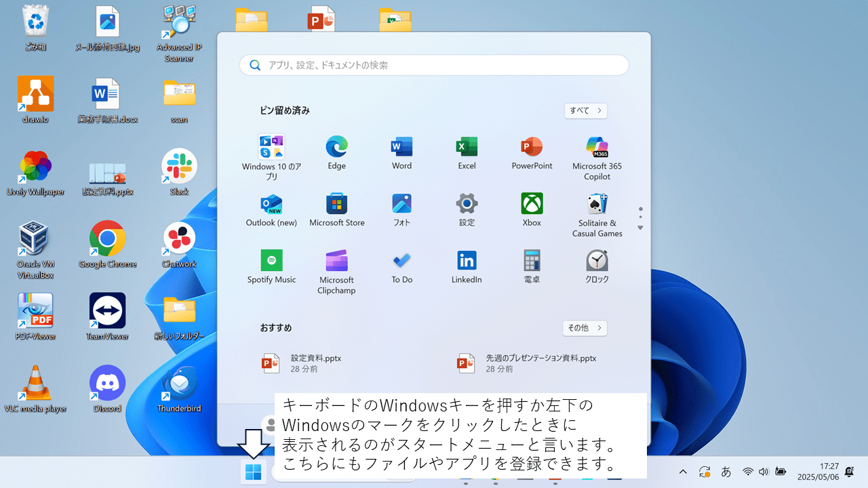
Task: Open Oracle VM VirtualBox desktop shortcut
Action: click(35, 249)
